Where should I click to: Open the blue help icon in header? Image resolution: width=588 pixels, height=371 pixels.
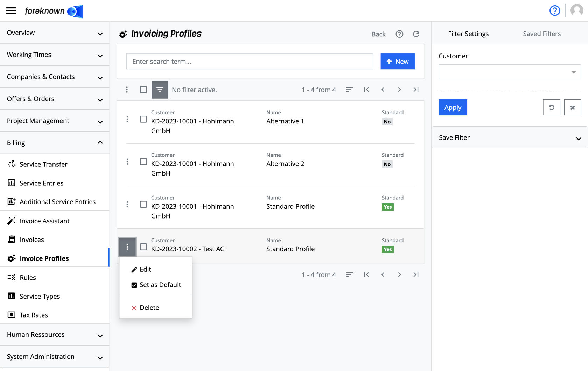point(555,10)
